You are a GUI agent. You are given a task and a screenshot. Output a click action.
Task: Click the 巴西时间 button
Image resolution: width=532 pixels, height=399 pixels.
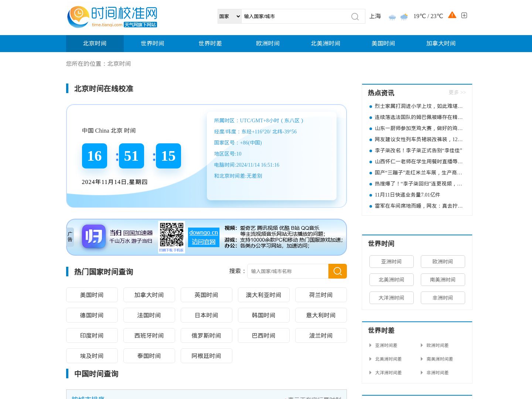tap(264, 335)
